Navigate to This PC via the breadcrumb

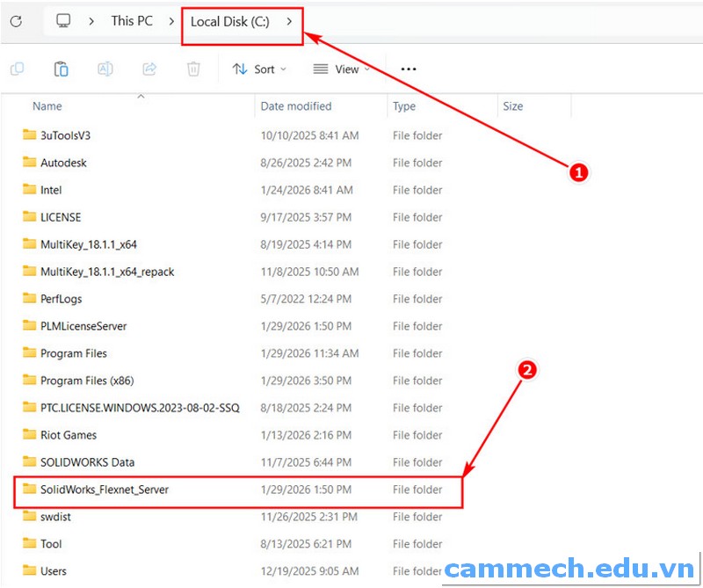(x=131, y=19)
